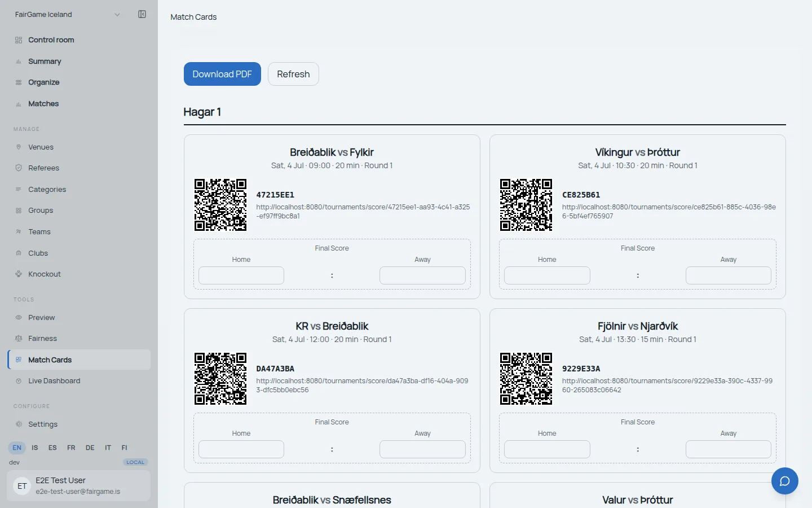812x508 pixels.
Task: Open the E2E Test User profile
Action: coord(79,485)
